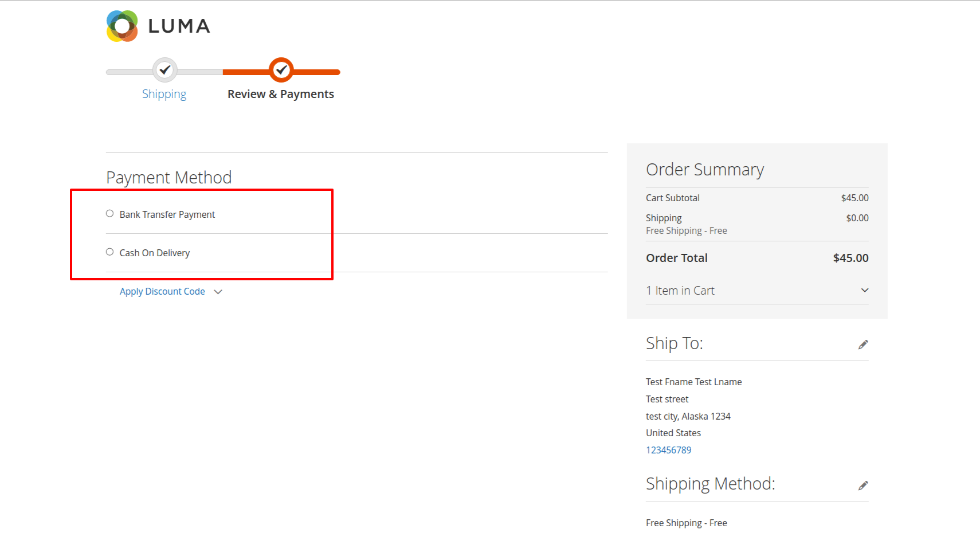Screen dimensions: 980x548
Task: Go back to the Shipping step label
Action: coord(164,94)
